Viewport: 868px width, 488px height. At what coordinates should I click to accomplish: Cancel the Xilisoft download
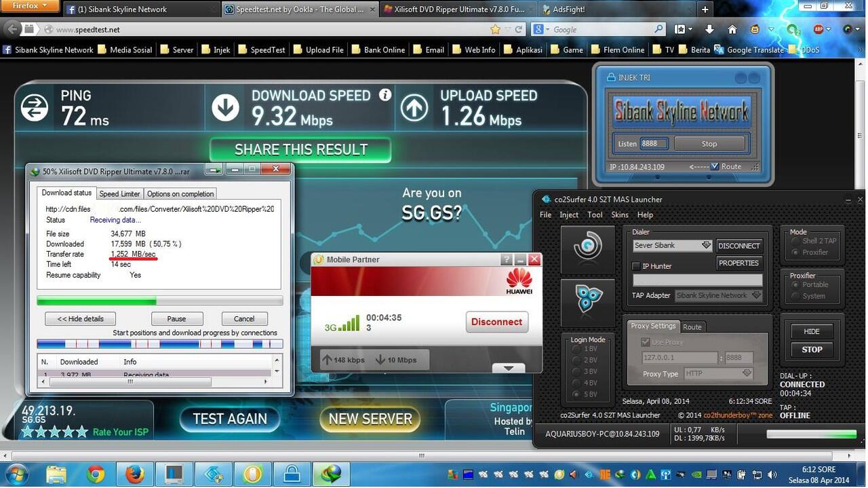(244, 318)
